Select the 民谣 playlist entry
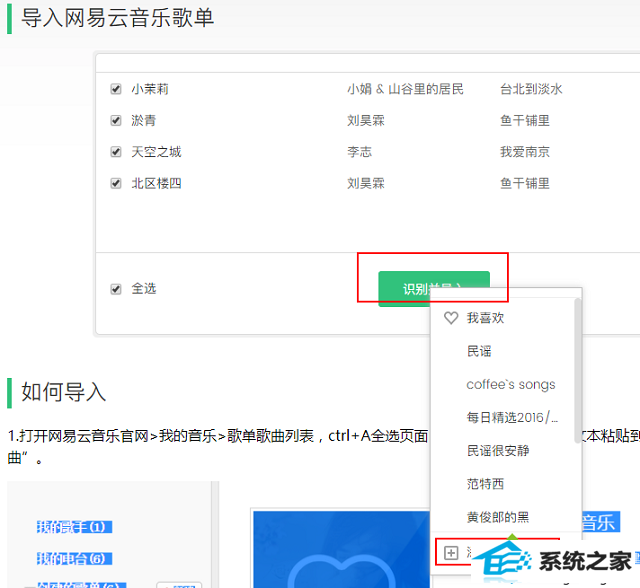The height and width of the screenshot is (588, 640). pyautogui.click(x=479, y=351)
